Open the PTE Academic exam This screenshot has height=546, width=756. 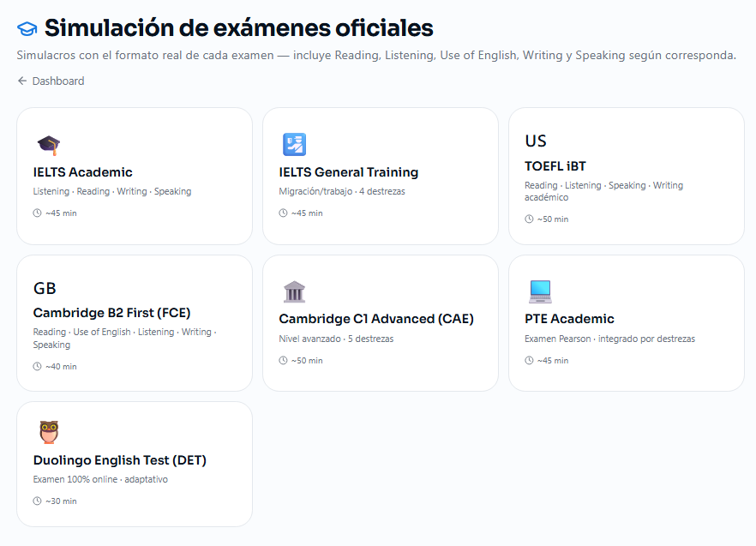[x=627, y=323]
